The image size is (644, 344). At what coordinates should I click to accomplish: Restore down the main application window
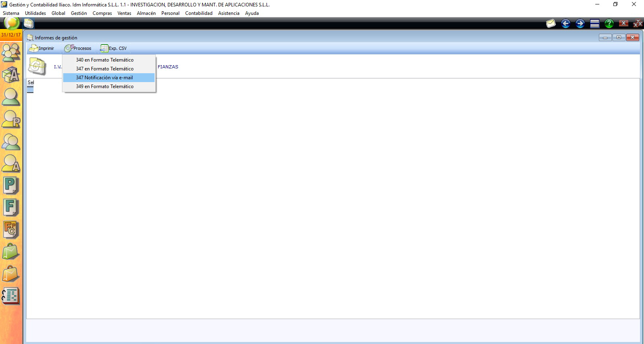pos(615,4)
